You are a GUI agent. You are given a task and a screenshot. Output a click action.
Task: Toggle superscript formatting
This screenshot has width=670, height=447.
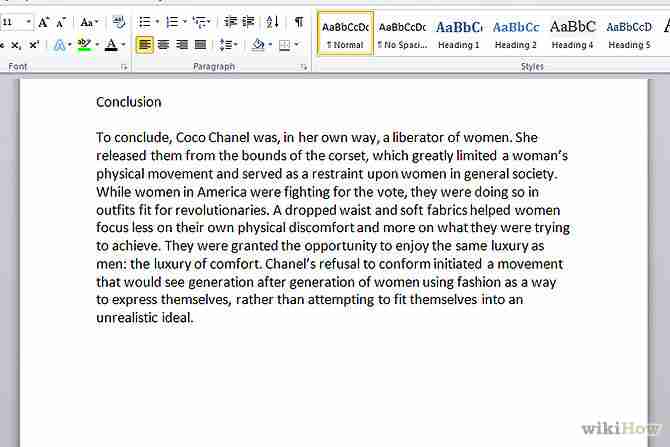[x=33, y=45]
